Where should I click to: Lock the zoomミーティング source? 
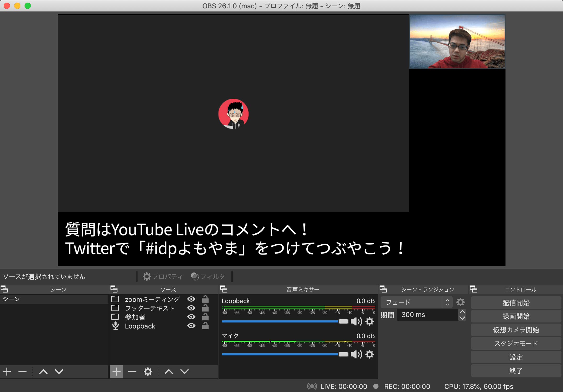(x=205, y=299)
